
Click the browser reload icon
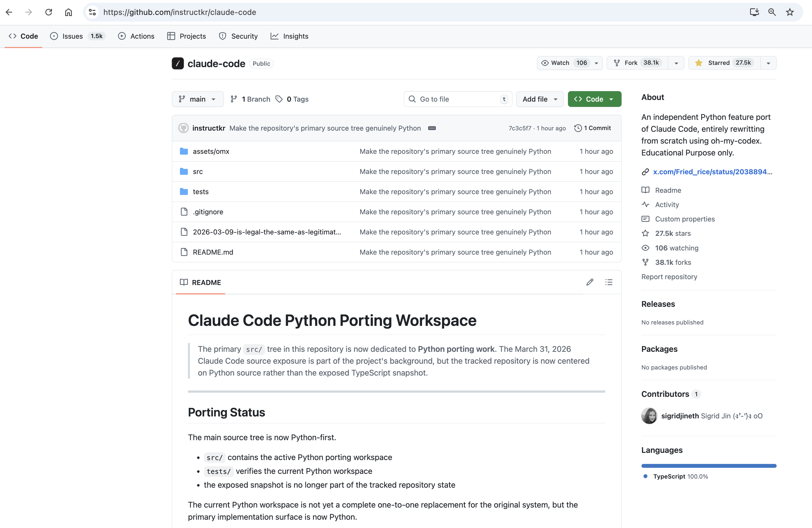(48, 12)
